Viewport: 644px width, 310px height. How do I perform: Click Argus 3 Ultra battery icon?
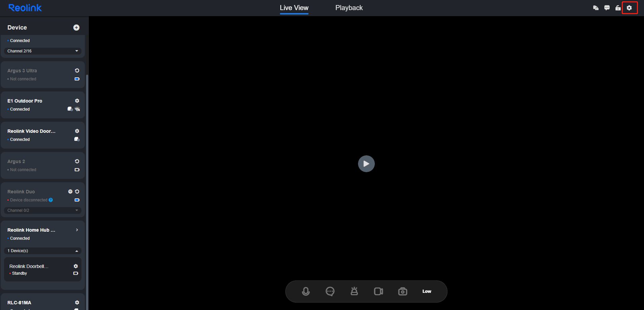[x=77, y=79]
